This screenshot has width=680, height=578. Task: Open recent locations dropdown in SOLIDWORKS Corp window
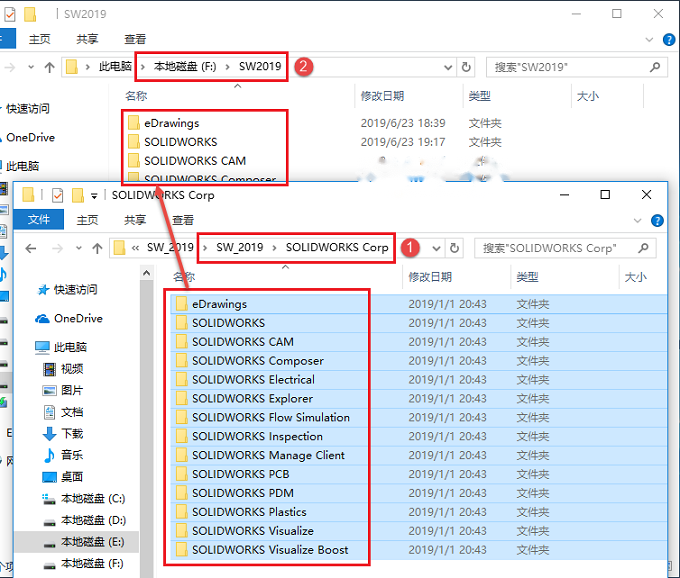78,248
